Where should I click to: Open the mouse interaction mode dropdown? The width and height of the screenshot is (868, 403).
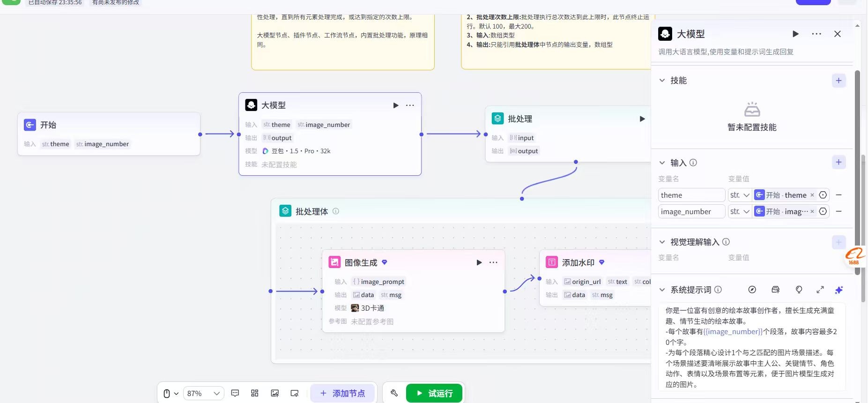pos(171,393)
